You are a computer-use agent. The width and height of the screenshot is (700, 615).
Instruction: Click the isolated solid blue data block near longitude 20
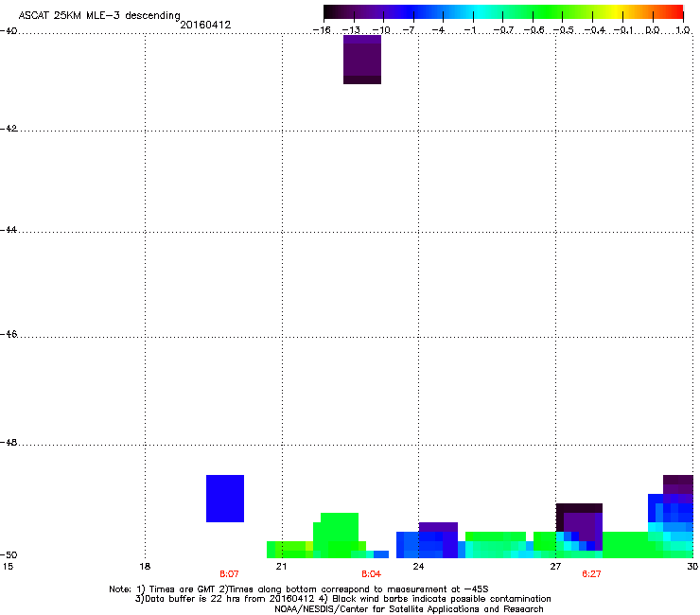point(225,499)
